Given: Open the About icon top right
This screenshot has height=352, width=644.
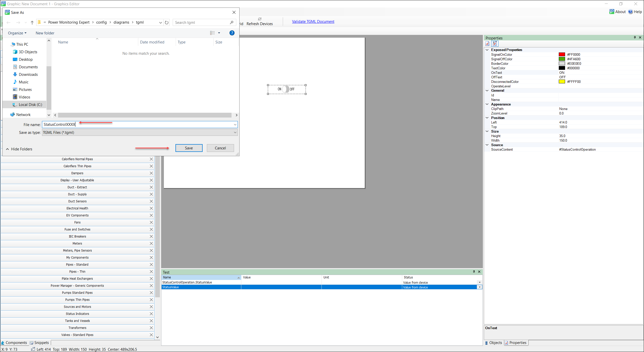Looking at the screenshot, I should pyautogui.click(x=612, y=12).
